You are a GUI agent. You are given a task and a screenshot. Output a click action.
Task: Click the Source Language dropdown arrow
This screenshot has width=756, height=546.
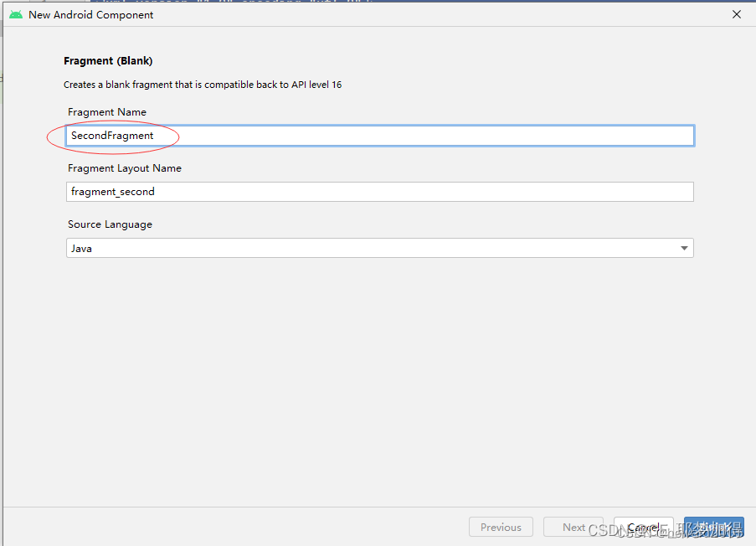(684, 248)
